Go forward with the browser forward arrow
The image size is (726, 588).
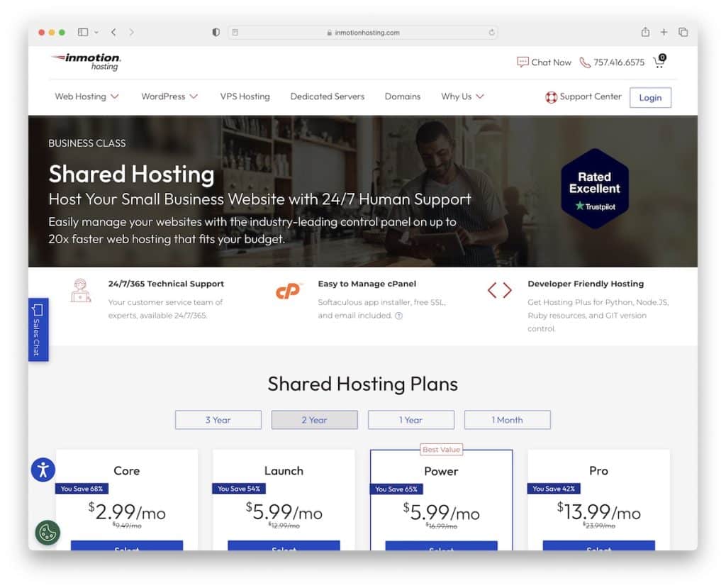point(131,32)
